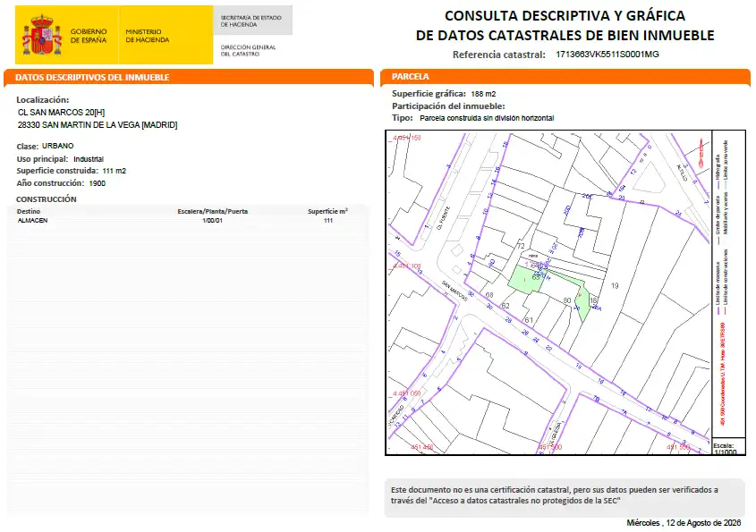756x532 pixels.
Task: Click the '1/00/01' table cell
Action: (x=213, y=220)
